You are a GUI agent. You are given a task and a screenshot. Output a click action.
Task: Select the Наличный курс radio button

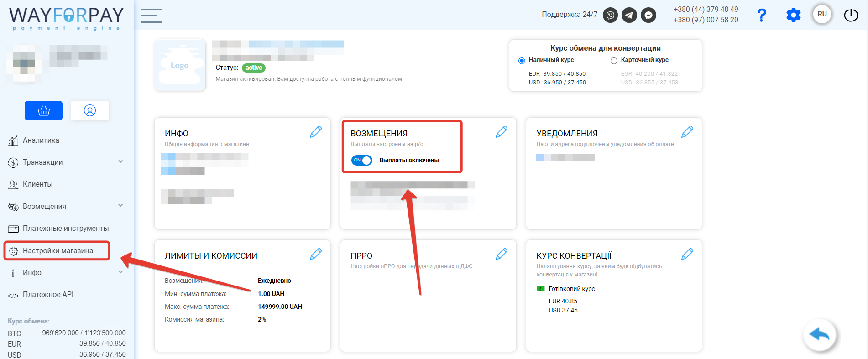(x=522, y=61)
